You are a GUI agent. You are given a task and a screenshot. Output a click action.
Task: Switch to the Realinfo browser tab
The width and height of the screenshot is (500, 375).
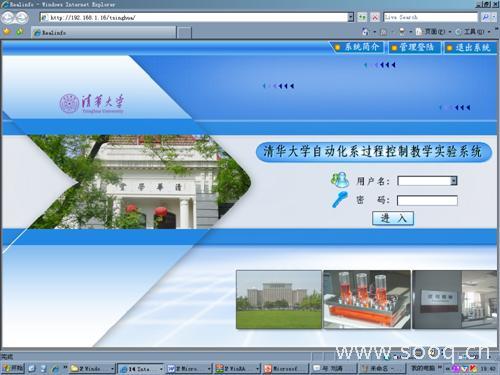(x=104, y=33)
